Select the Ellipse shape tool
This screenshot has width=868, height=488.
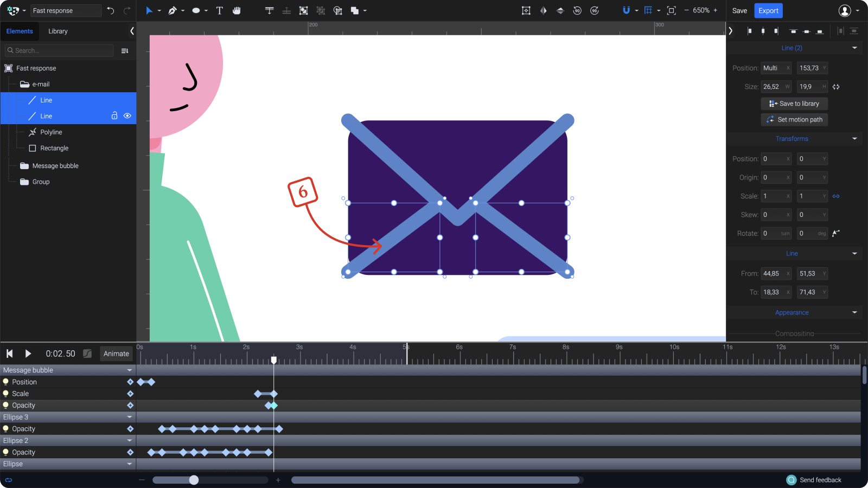pos(195,10)
